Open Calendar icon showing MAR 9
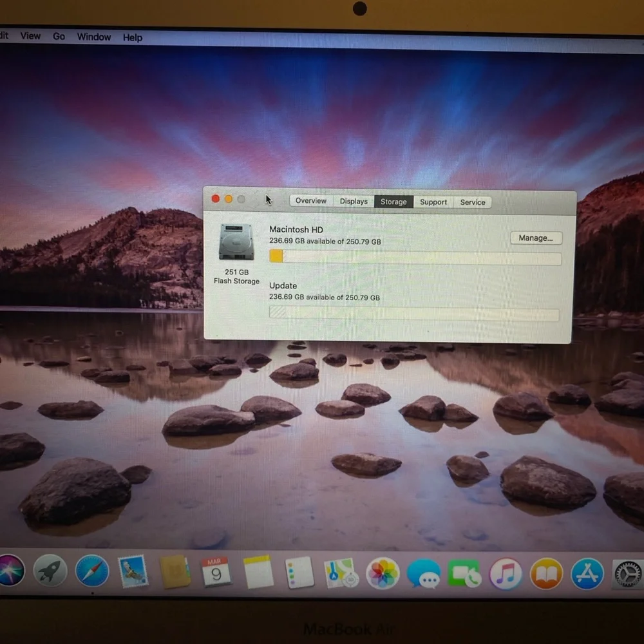Viewport: 644px width, 644px height. [x=216, y=572]
